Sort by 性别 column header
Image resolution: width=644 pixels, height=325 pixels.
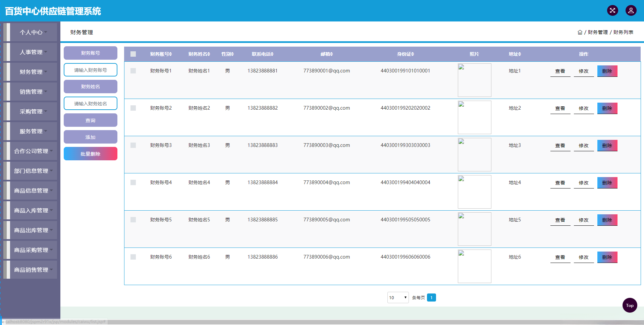(x=227, y=54)
